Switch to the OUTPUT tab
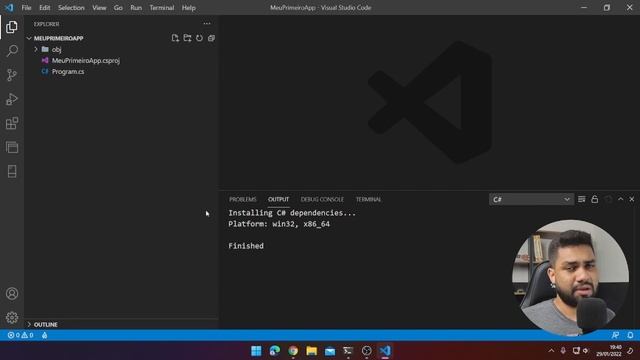The image size is (640, 360). point(278,199)
